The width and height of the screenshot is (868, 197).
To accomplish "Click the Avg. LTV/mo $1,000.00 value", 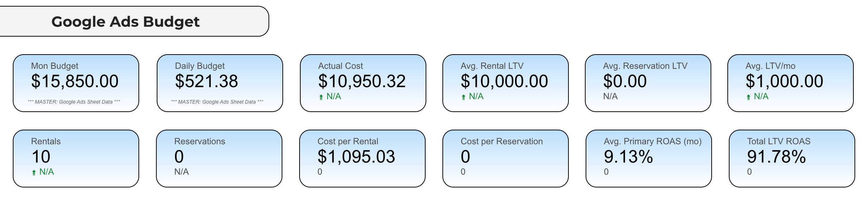I will pos(784,81).
